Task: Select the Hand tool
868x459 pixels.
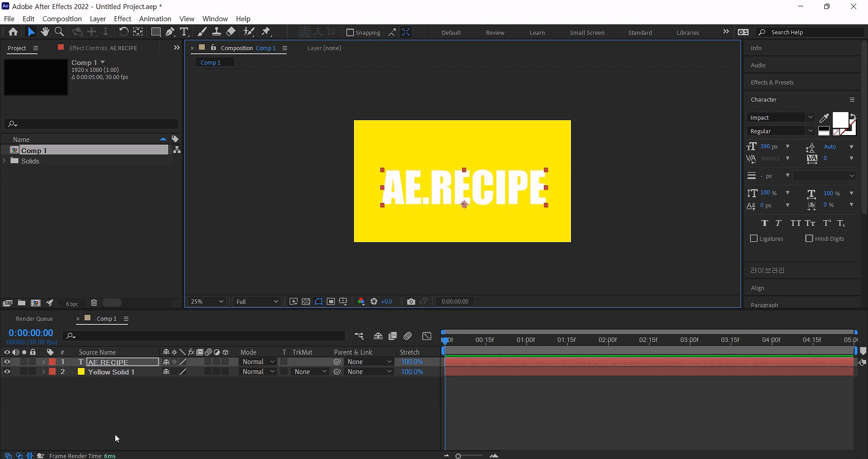Action: pos(45,32)
